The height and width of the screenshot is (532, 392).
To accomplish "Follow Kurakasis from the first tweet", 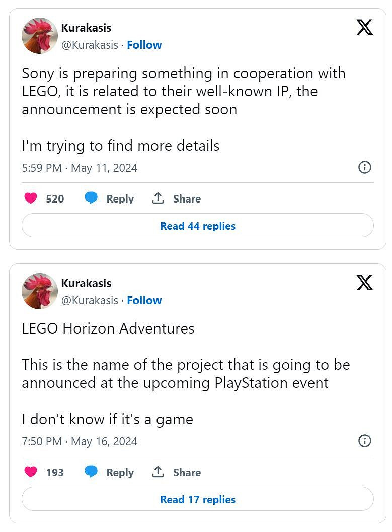I will 144,45.
